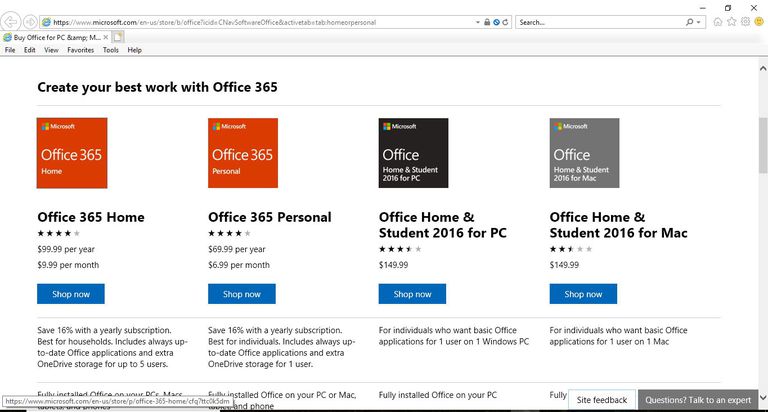This screenshot has height=412, width=768.
Task: Focus the Search box
Action: click(x=600, y=22)
